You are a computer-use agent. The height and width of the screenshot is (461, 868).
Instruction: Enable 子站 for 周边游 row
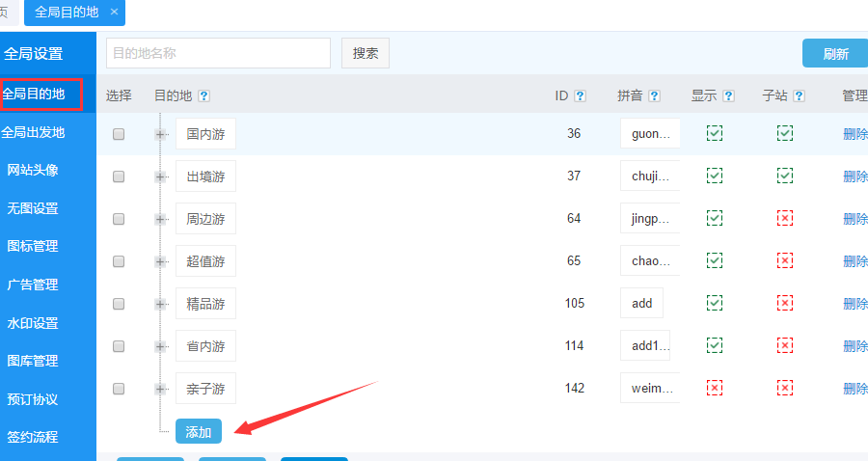coord(785,219)
